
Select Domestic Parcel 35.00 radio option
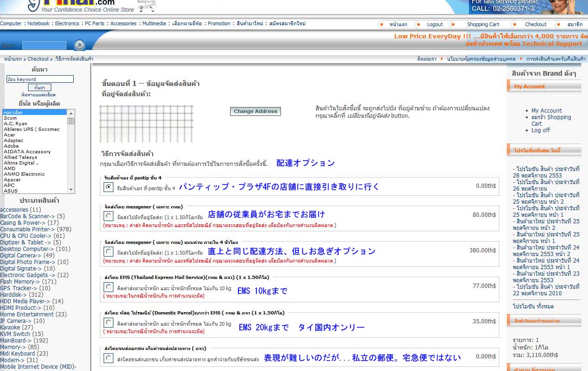108,322
